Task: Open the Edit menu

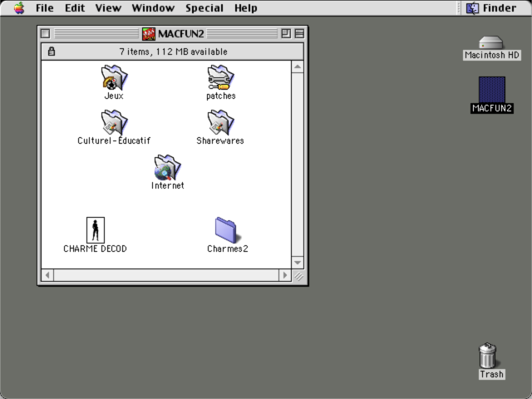Action: click(x=75, y=7)
